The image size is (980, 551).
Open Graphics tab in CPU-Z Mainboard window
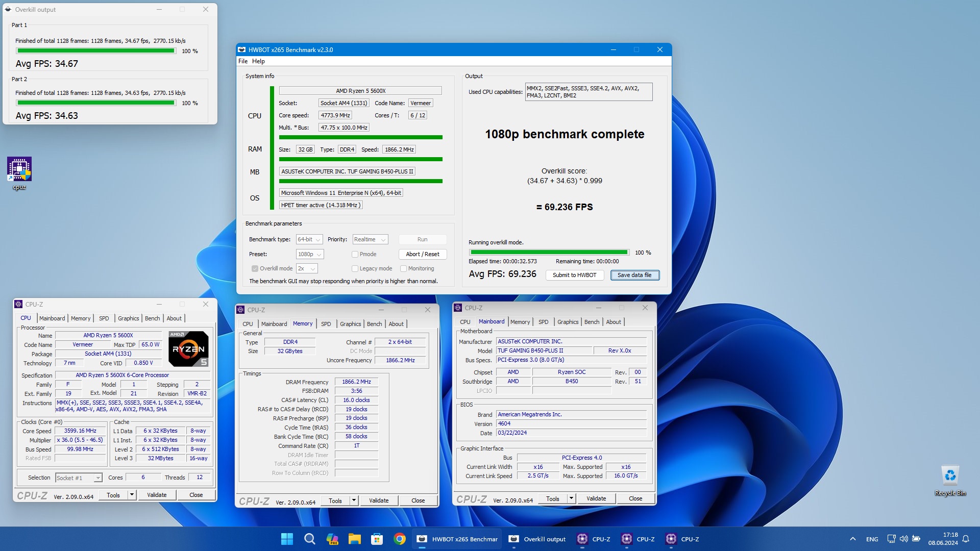(x=568, y=322)
